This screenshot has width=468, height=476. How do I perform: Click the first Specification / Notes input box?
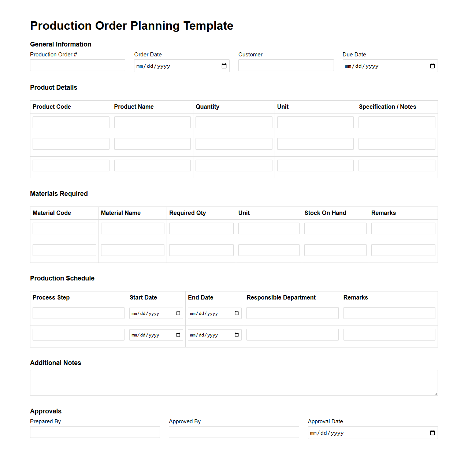(x=397, y=122)
